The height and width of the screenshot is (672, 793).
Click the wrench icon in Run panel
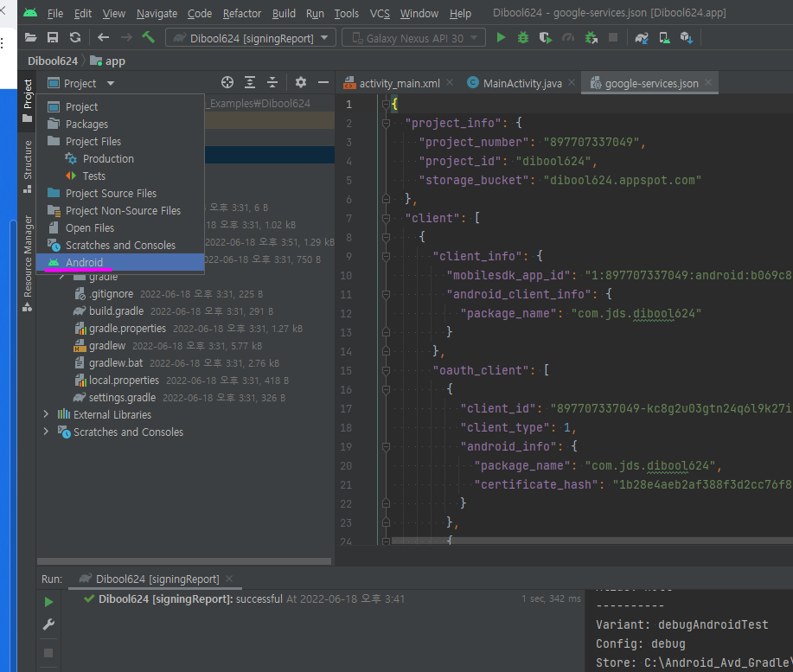point(48,624)
